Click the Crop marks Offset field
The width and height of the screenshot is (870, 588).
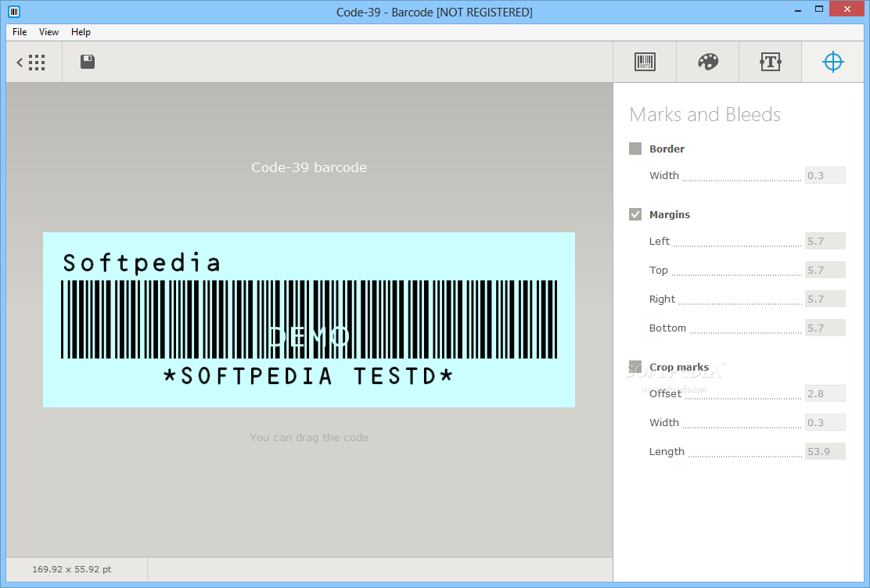tap(825, 393)
